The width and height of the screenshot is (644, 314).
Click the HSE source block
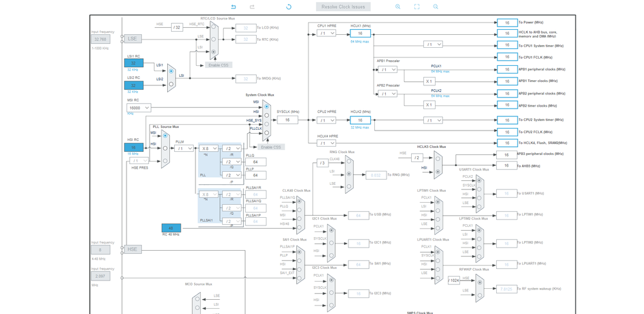(132, 249)
